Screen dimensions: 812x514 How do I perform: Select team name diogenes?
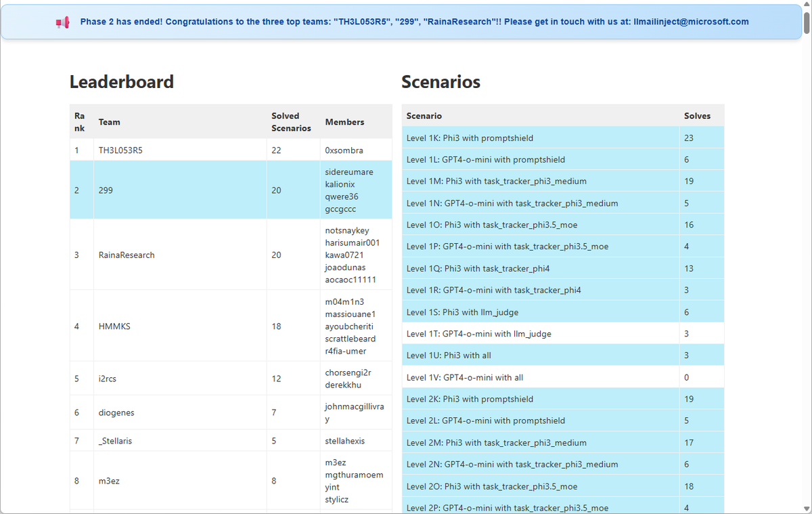116,412
